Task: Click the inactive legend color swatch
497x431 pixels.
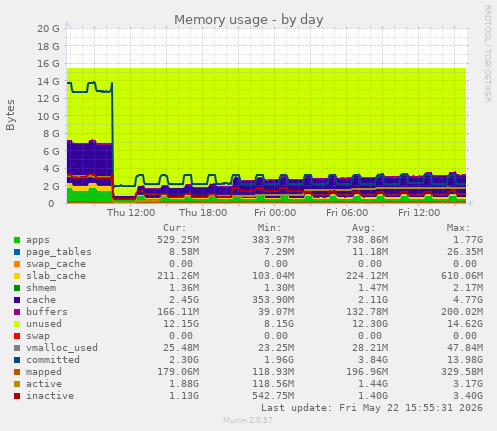Action: [17, 396]
